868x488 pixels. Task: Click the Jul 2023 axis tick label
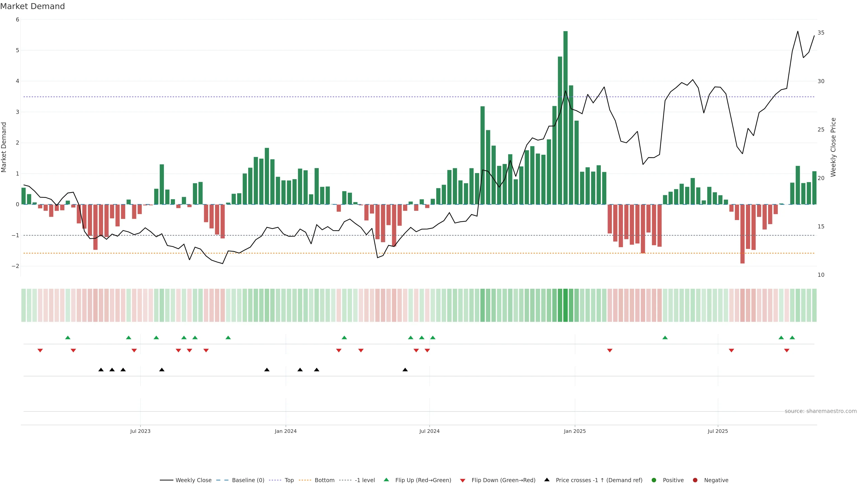(x=140, y=431)
